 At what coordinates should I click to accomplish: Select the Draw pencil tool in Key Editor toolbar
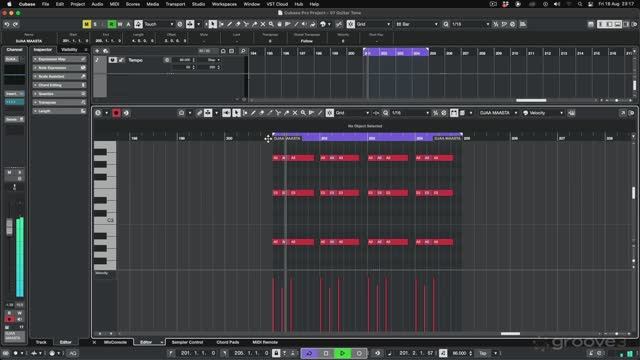253,113
